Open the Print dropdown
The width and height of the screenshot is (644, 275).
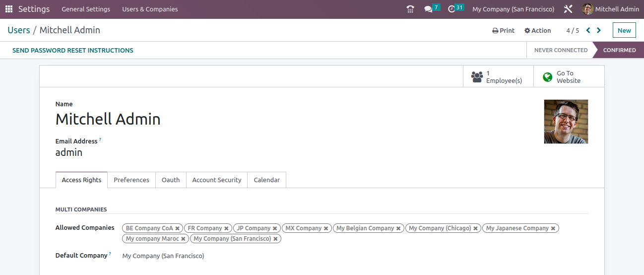click(503, 30)
